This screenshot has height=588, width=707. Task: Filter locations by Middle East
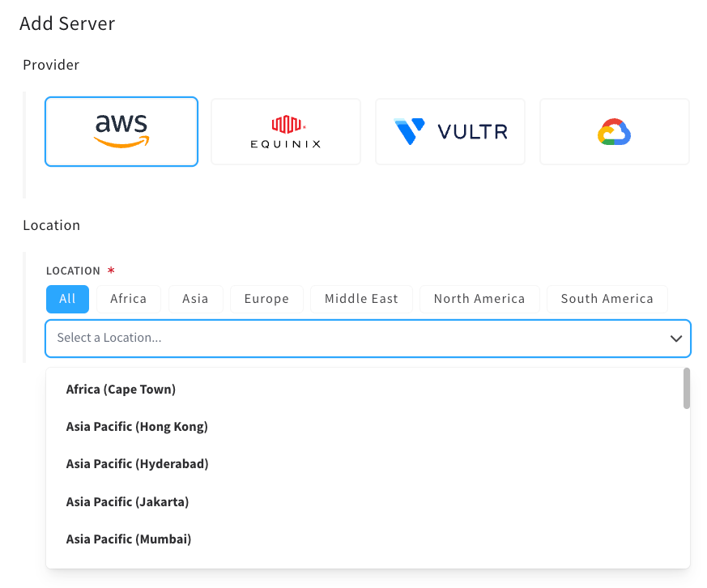click(x=361, y=299)
